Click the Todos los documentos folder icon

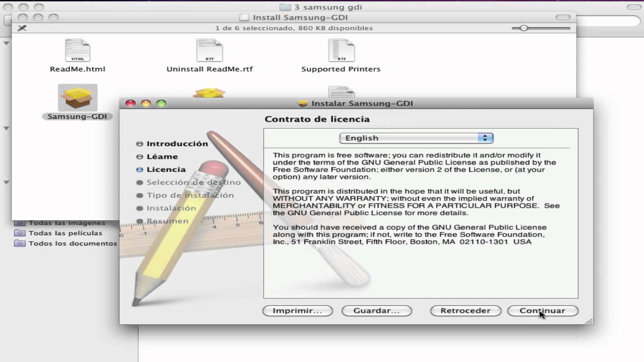(x=20, y=243)
